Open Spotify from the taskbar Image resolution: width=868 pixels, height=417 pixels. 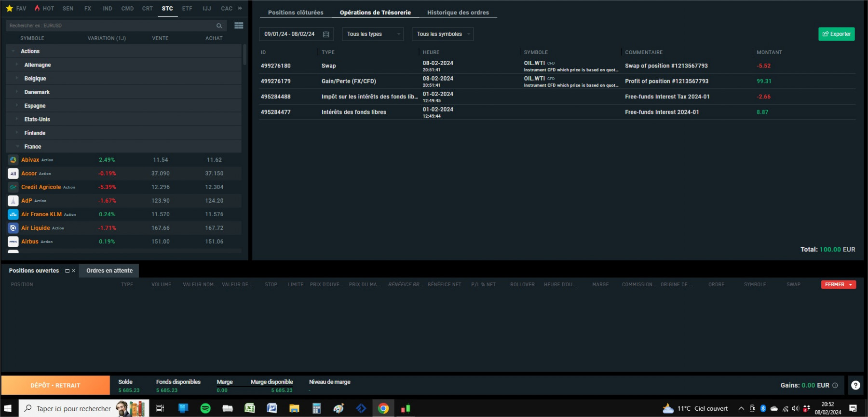(205, 408)
